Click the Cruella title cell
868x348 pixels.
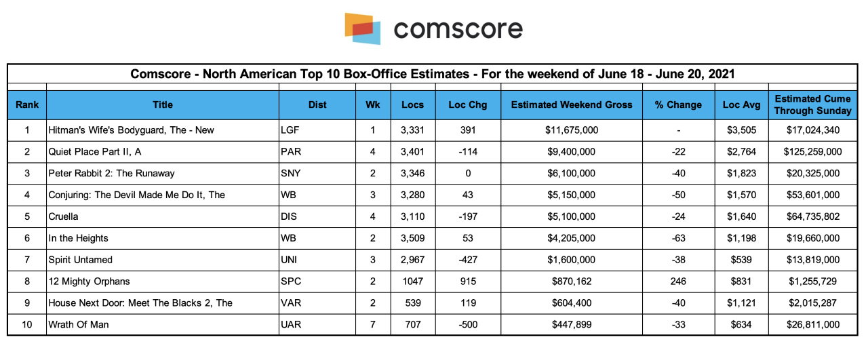[163, 216]
